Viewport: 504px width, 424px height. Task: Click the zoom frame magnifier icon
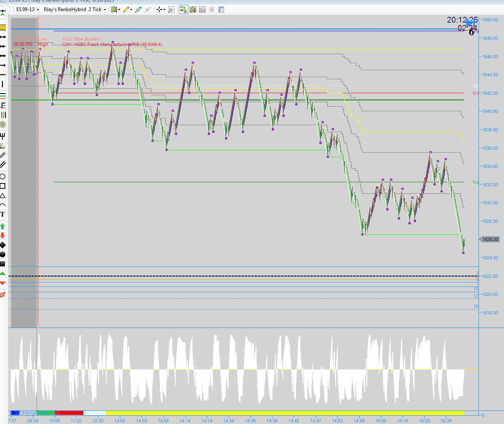(171, 9)
